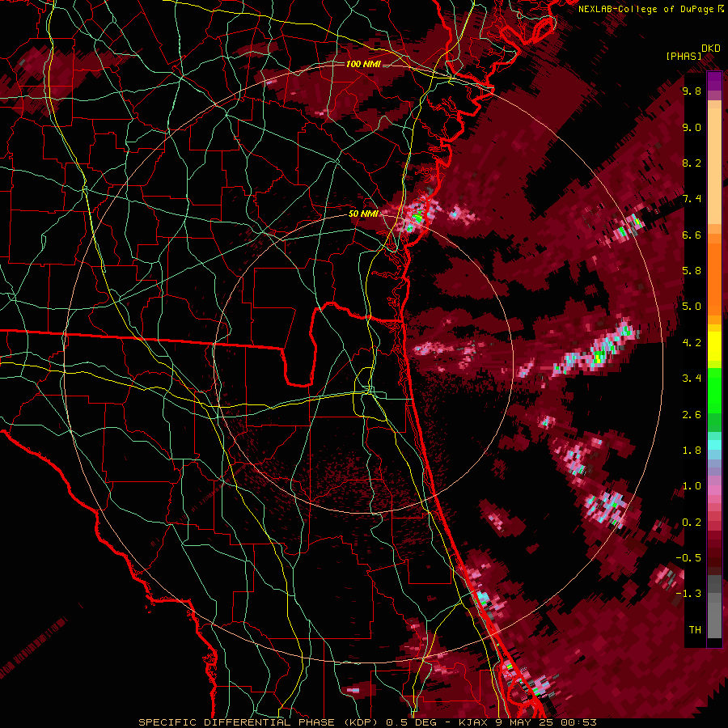The height and width of the screenshot is (728, 728).
Task: Click the 1.8 value on the color scale
Action: click(x=692, y=451)
